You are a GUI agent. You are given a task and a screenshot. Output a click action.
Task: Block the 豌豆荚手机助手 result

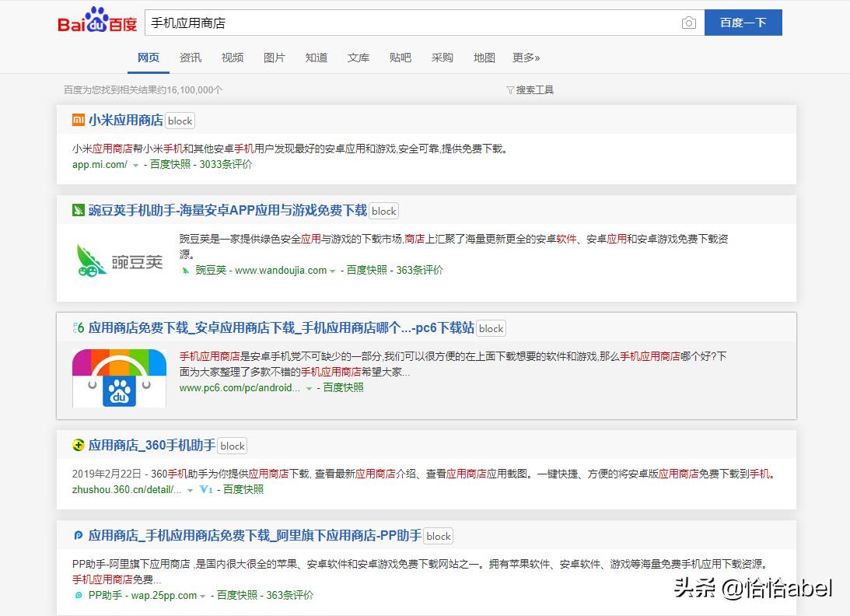coord(383,211)
